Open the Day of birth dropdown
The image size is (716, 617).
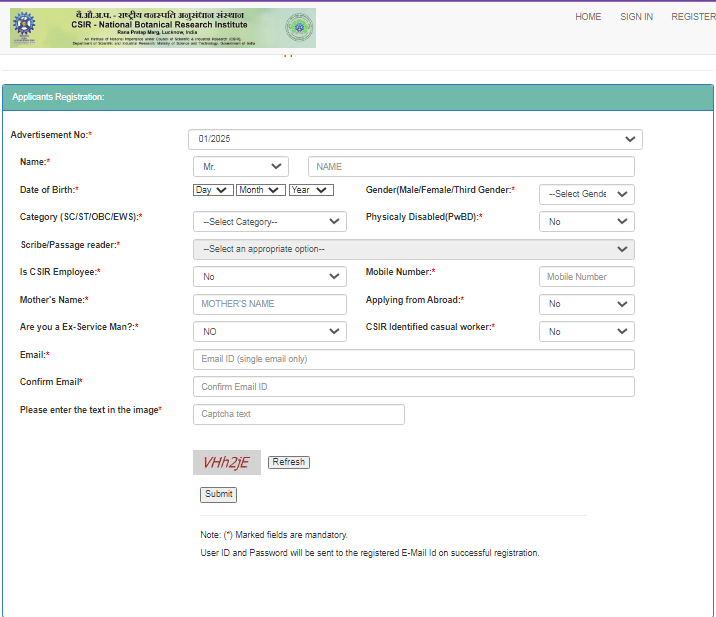click(x=213, y=190)
